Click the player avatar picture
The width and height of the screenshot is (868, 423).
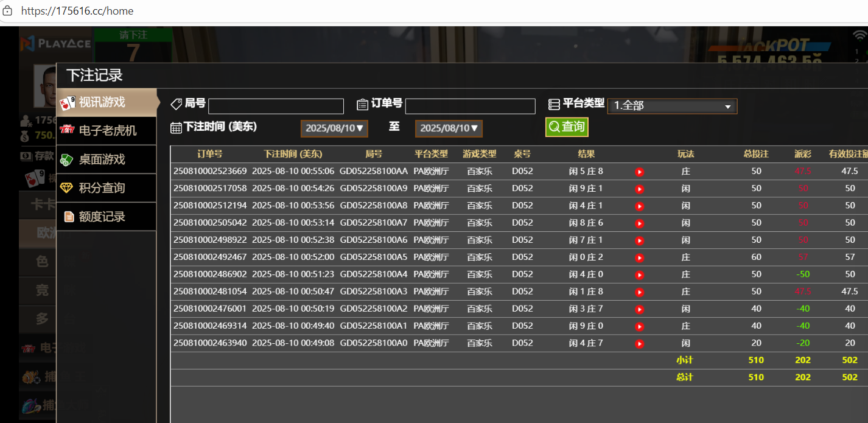[x=45, y=85]
